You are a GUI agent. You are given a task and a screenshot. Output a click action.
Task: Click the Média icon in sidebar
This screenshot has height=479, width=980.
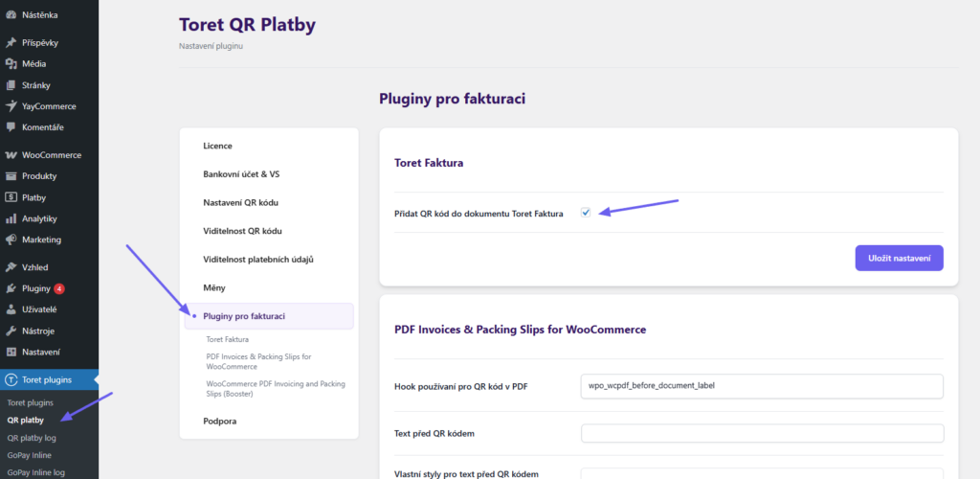[x=11, y=64]
